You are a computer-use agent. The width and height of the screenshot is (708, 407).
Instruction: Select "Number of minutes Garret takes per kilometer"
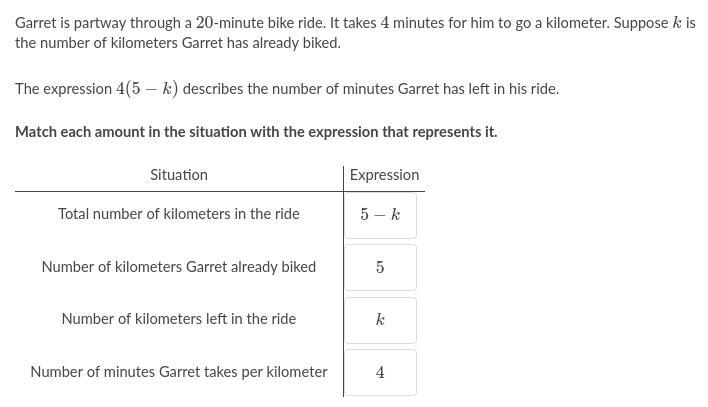tap(179, 372)
